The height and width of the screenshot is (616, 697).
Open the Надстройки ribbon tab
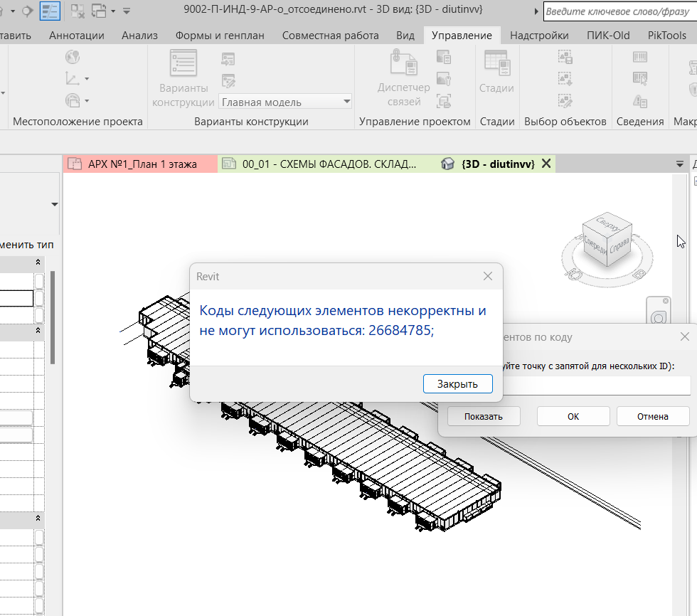(x=539, y=36)
